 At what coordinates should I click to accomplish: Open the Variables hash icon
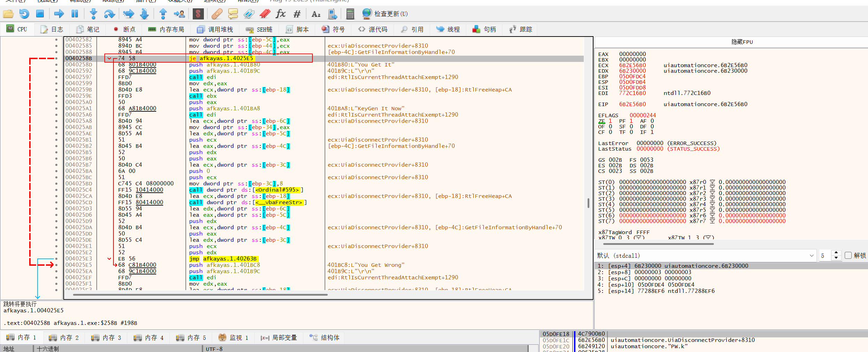pos(297,14)
